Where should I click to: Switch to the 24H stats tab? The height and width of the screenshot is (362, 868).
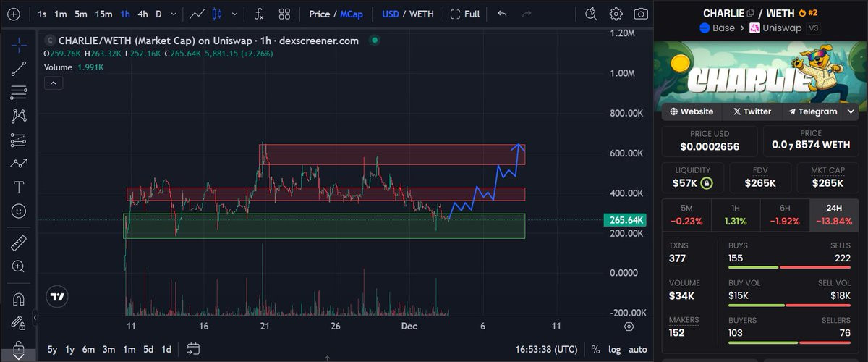[834, 215]
